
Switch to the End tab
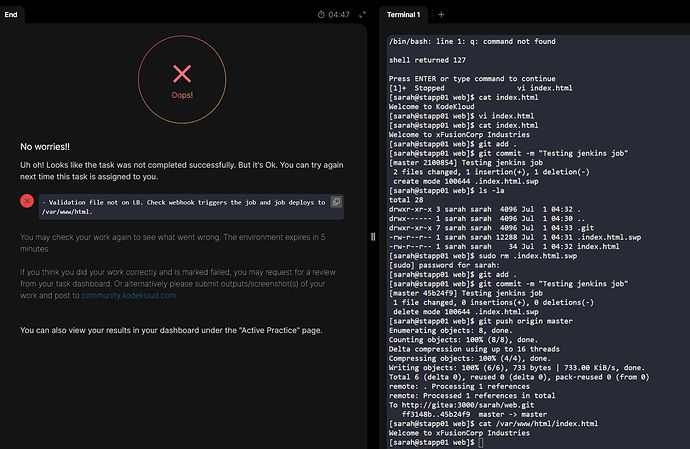pyautogui.click(x=11, y=15)
